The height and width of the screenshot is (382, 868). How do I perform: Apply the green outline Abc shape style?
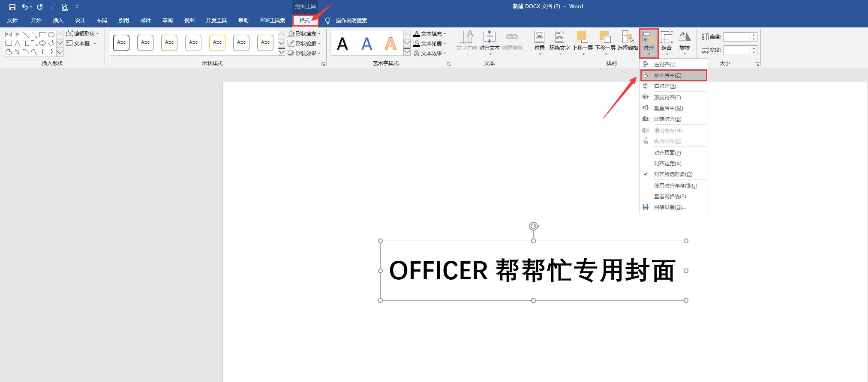[x=265, y=42]
